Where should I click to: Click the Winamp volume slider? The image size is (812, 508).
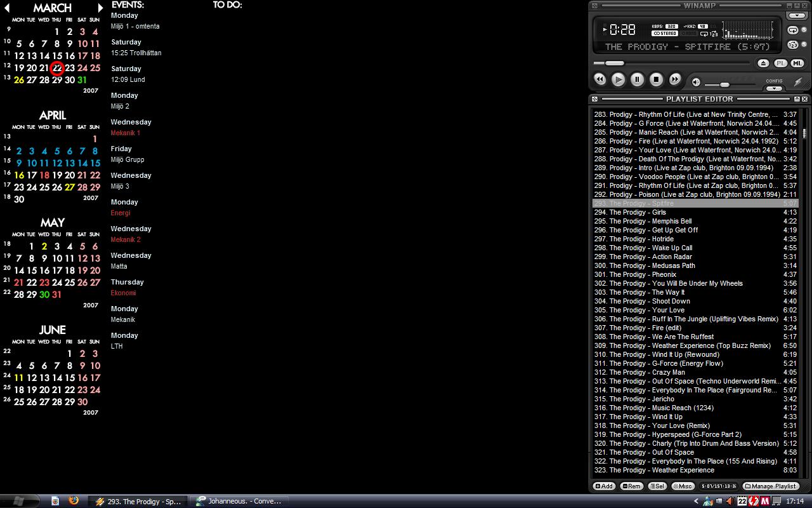(724, 84)
